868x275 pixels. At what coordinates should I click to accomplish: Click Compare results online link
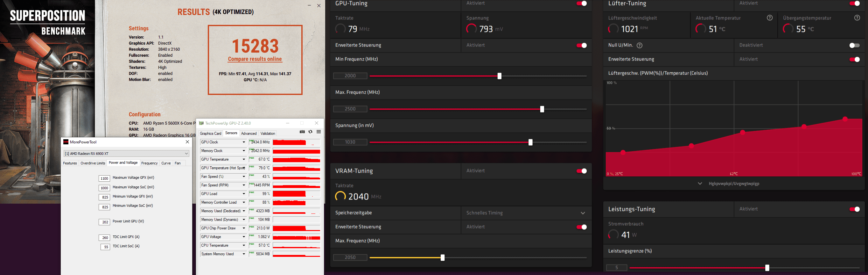[255, 59]
